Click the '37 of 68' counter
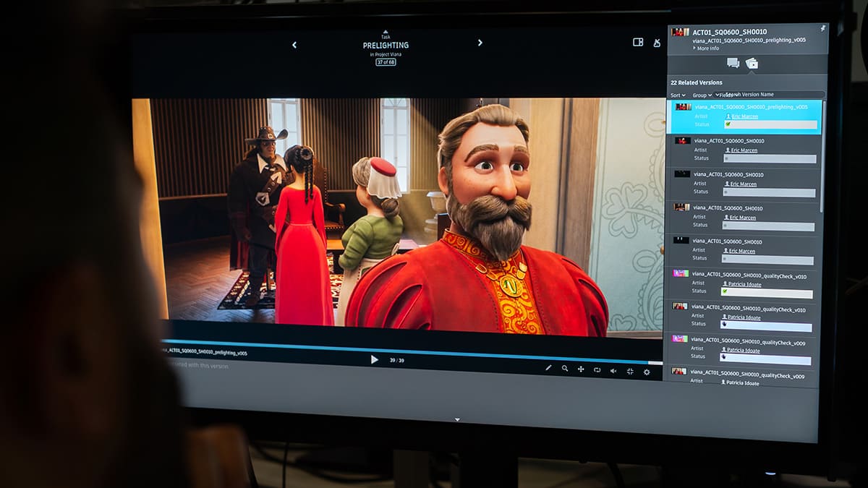This screenshot has height=488, width=868. pyautogui.click(x=386, y=62)
